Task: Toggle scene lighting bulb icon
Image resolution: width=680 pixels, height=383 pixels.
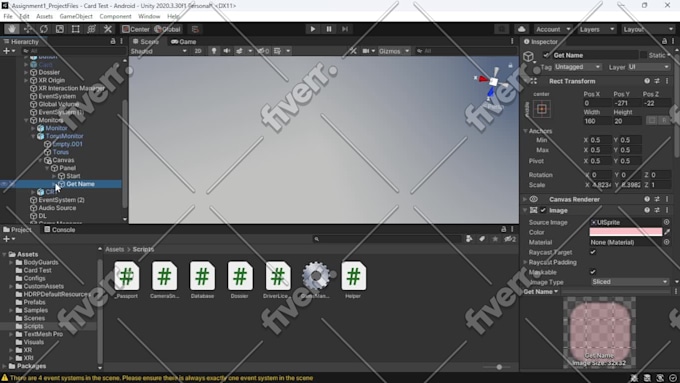Action: pyautogui.click(x=214, y=51)
